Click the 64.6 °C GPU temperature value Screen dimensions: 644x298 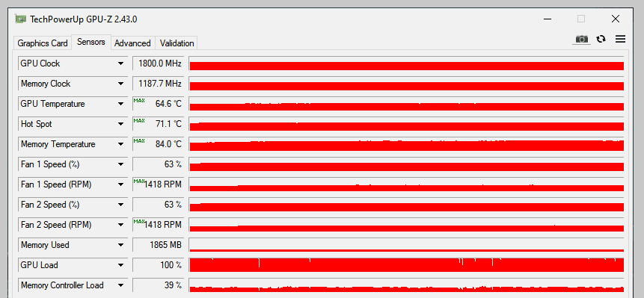(159, 104)
